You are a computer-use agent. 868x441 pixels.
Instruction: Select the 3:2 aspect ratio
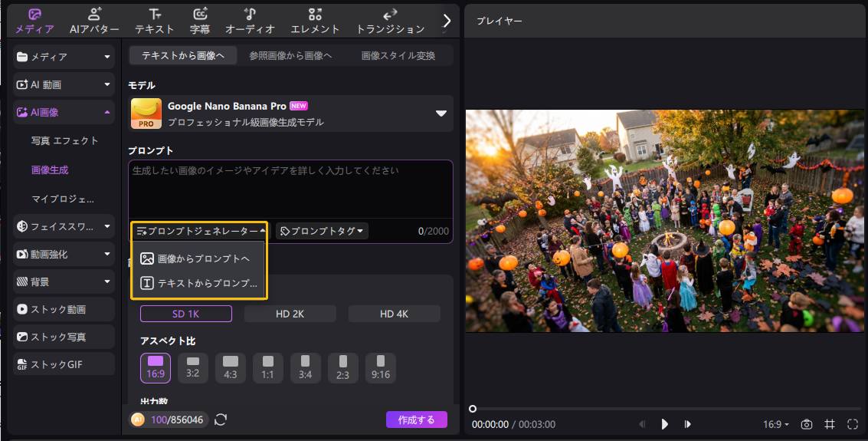(x=192, y=368)
